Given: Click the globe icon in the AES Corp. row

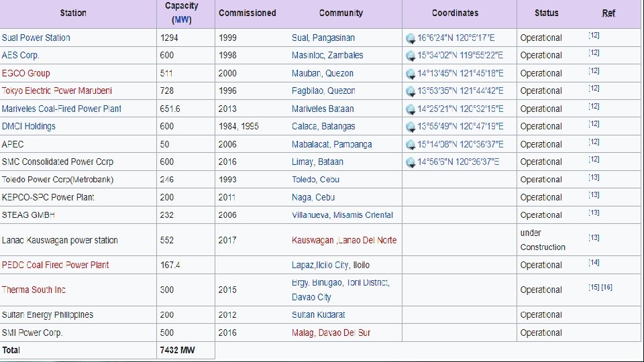Looking at the screenshot, I should 411,56.
